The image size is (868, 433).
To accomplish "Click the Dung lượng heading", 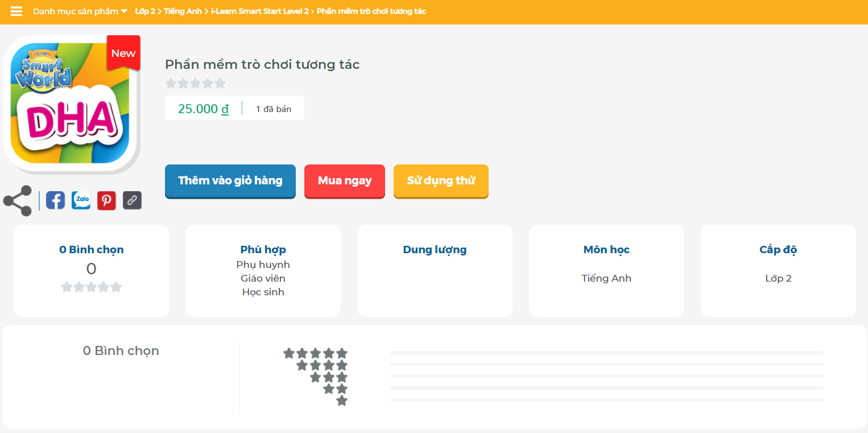I will pos(435,249).
